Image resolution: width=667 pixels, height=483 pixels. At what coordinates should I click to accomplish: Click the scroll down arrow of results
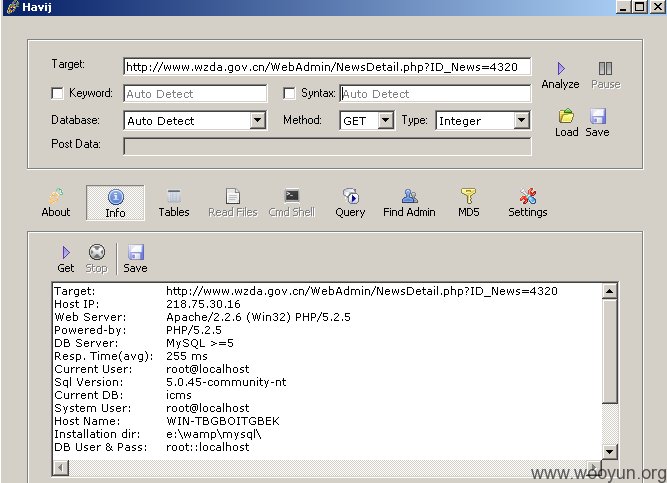(x=610, y=452)
